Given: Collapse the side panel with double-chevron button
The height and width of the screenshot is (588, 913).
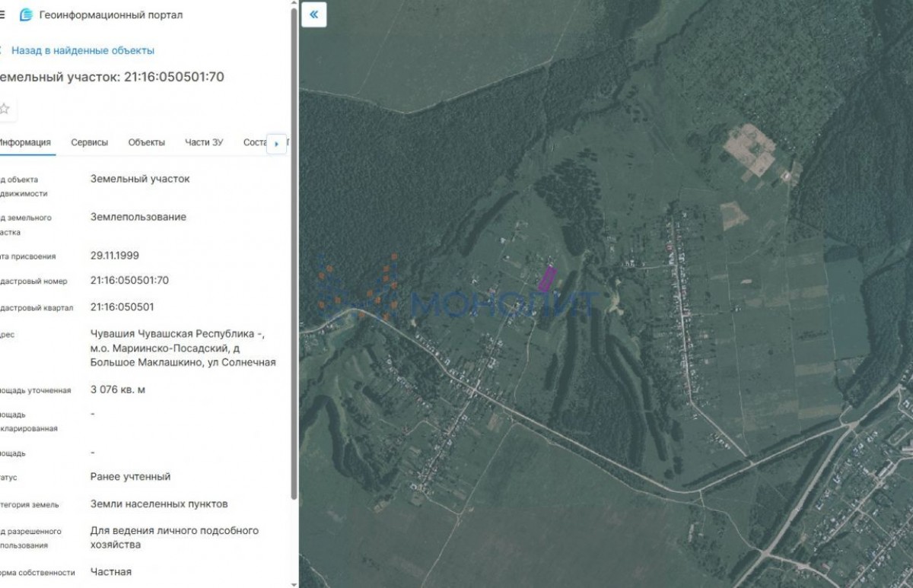Looking at the screenshot, I should pos(313,14).
